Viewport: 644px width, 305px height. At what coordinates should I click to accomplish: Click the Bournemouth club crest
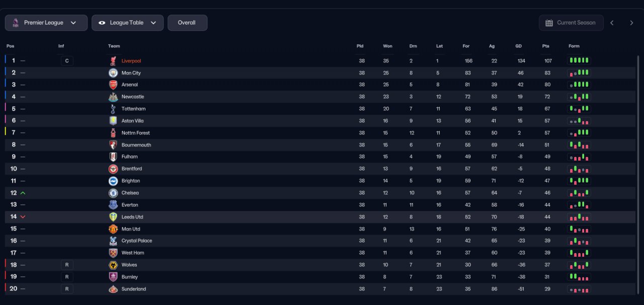point(113,145)
